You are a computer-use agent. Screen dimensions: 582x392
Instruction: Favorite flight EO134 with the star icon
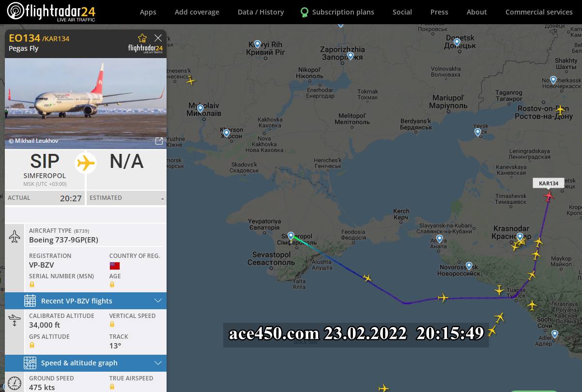142,38
